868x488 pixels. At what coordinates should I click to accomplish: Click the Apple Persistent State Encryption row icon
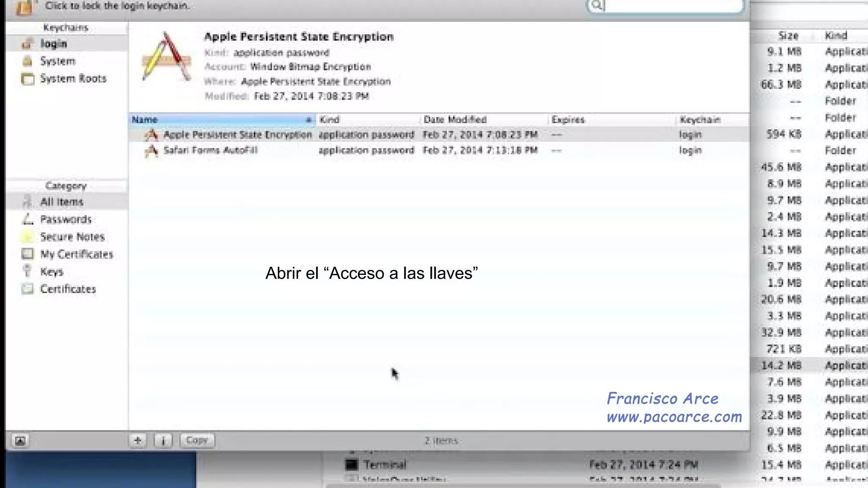[x=151, y=135]
